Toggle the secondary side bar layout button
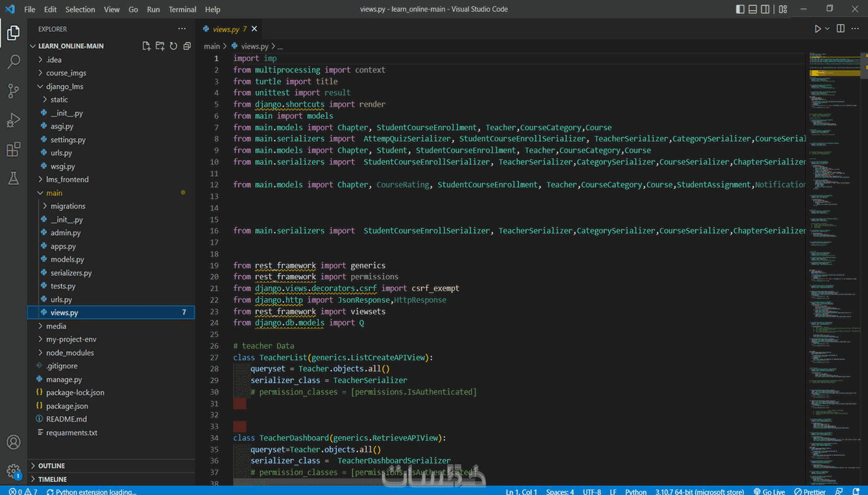 (x=765, y=9)
